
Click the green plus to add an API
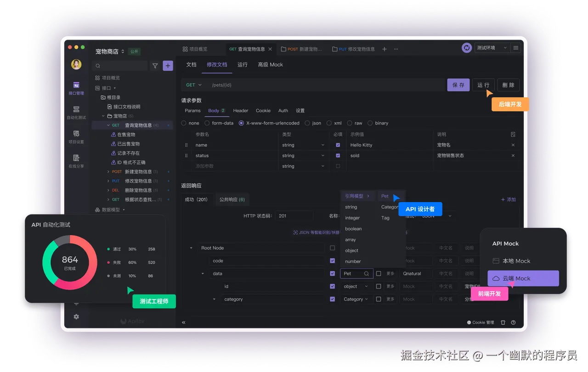pyautogui.click(x=168, y=66)
